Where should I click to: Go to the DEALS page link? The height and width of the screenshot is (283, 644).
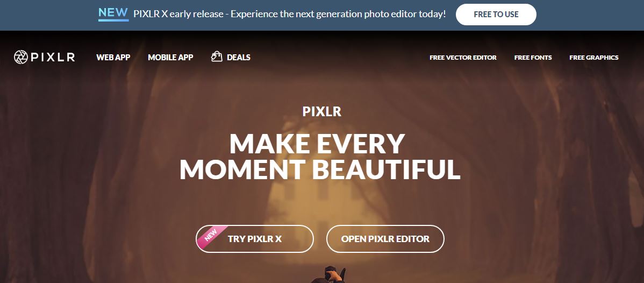point(239,57)
